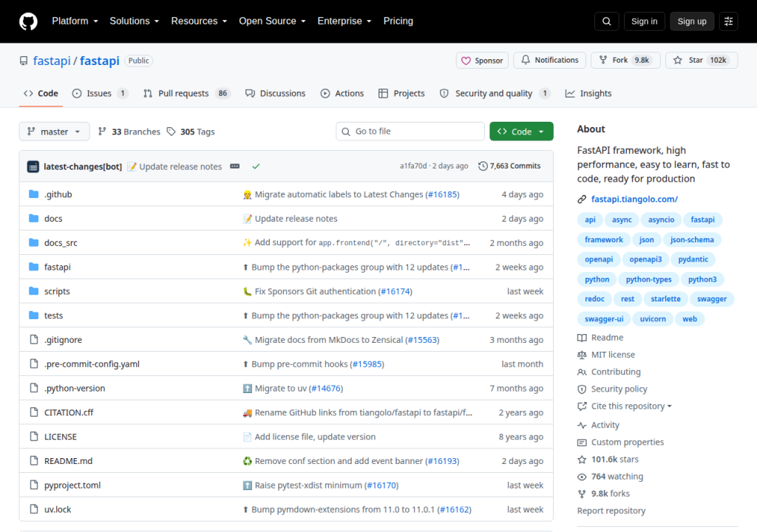Click the Readme book icon

[x=582, y=338]
